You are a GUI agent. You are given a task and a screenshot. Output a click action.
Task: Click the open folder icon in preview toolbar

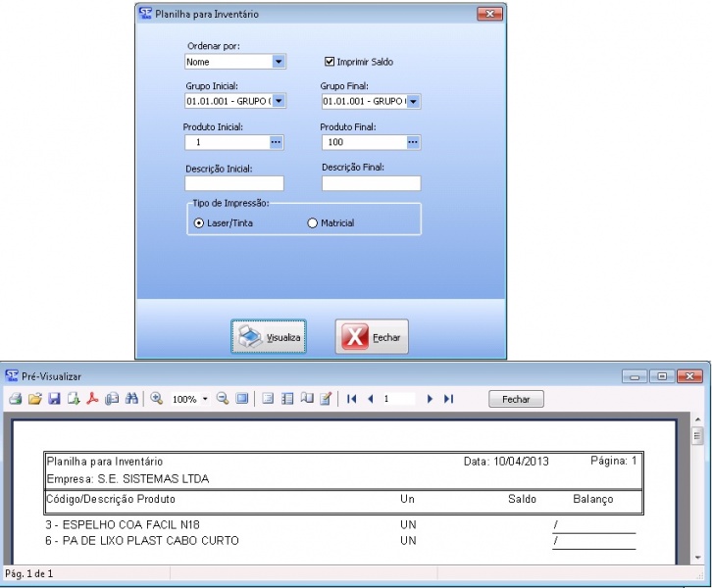tap(34, 399)
